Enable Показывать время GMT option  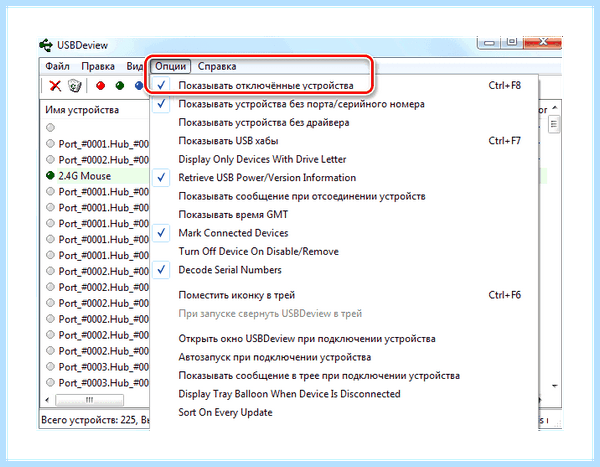[x=344, y=214]
